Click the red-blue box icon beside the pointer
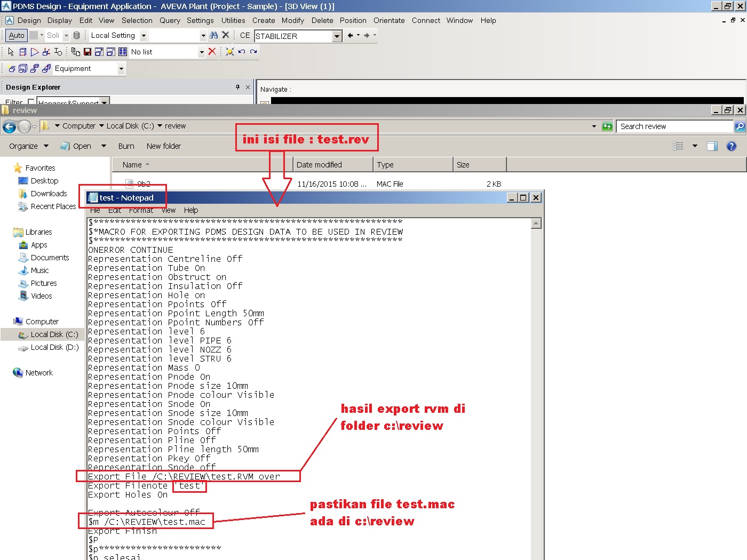747x560 pixels. tap(22, 52)
